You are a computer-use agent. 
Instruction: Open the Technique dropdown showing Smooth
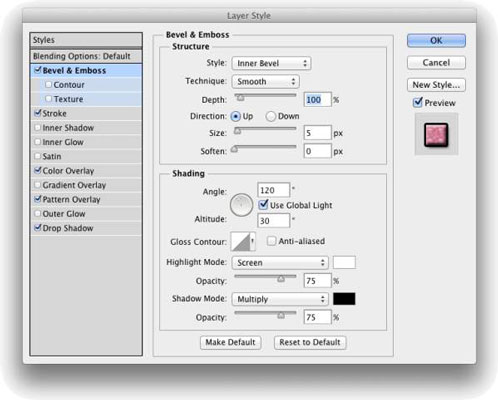(266, 82)
